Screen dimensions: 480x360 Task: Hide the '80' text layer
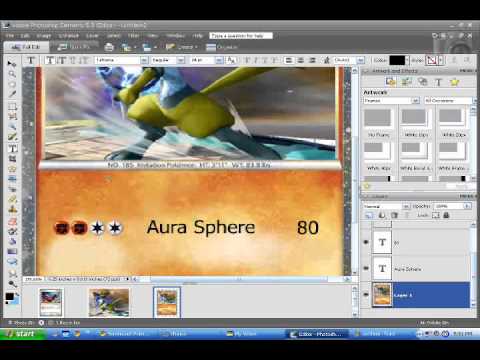pyautogui.click(x=366, y=242)
